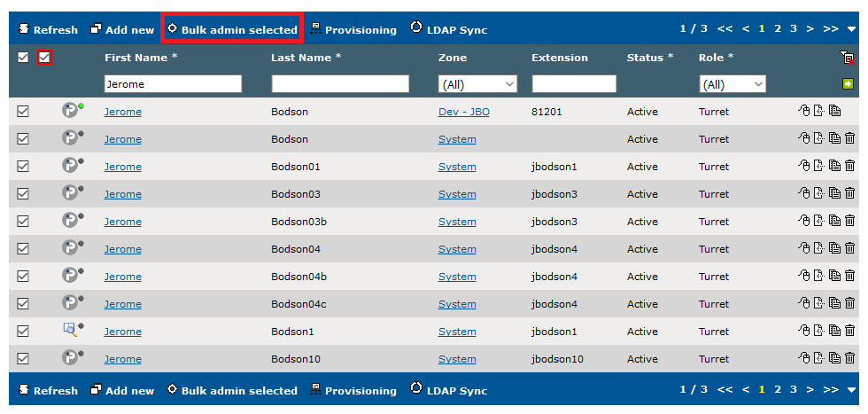Delete the Bodson03 user with trash icon
The image size is (868, 414).
pyautogui.click(x=849, y=193)
